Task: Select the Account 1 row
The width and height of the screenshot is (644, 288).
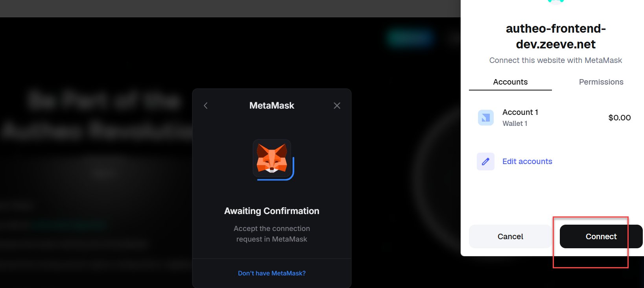Action: pos(555,118)
